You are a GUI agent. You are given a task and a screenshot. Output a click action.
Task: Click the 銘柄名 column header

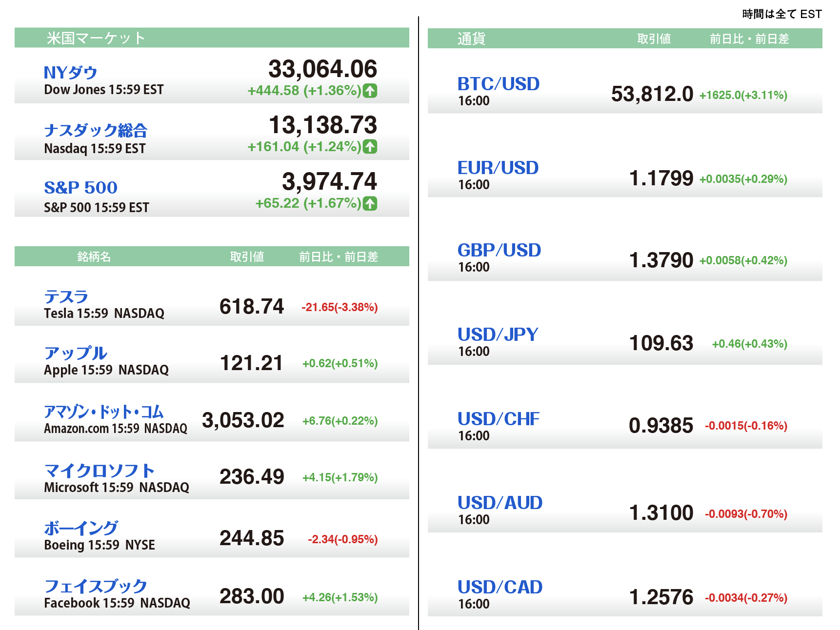94,256
